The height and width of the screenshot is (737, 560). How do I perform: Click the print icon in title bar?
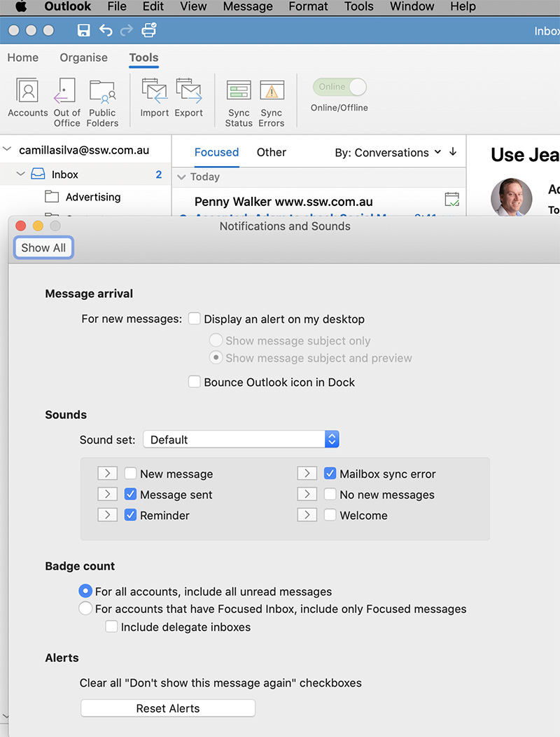[149, 30]
